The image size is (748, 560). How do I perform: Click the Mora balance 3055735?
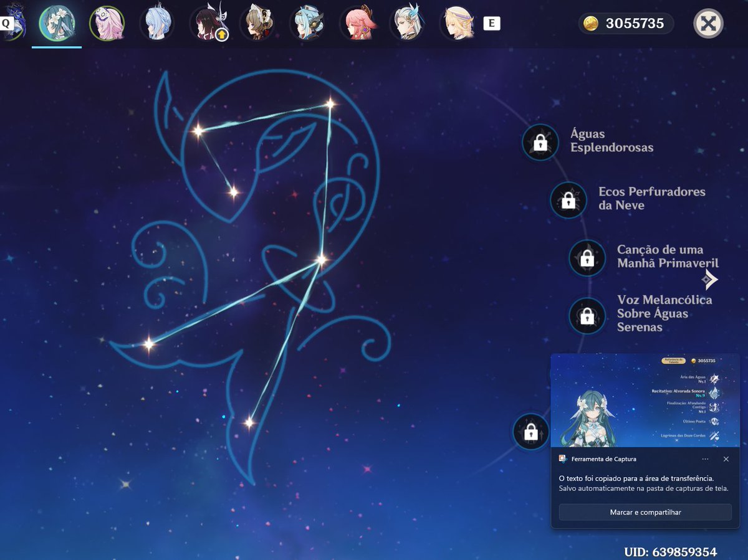[635, 24]
